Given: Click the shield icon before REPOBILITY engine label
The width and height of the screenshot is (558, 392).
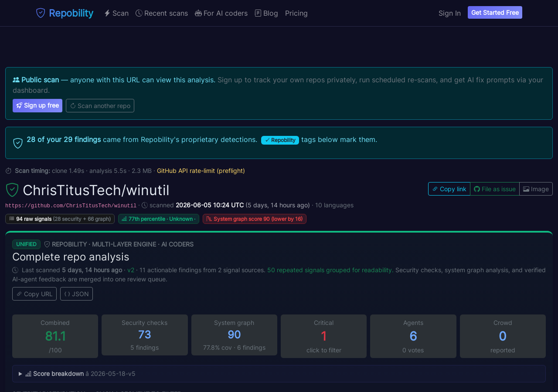Looking at the screenshot, I should coord(47,244).
